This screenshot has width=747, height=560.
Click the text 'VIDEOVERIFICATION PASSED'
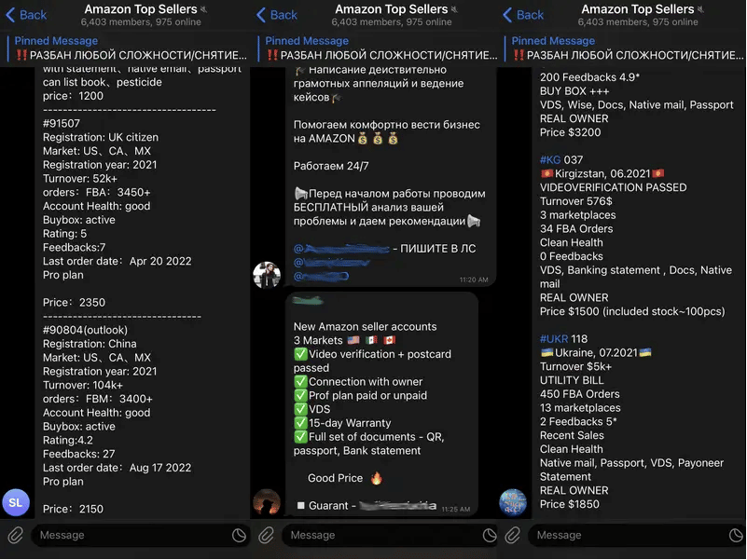point(613,187)
